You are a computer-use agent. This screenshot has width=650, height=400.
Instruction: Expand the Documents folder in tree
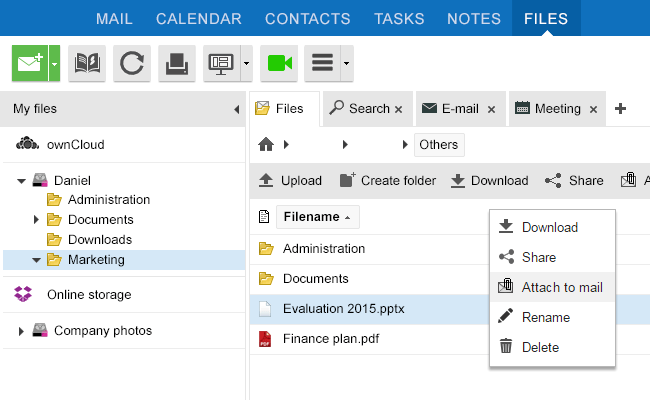pos(36,219)
